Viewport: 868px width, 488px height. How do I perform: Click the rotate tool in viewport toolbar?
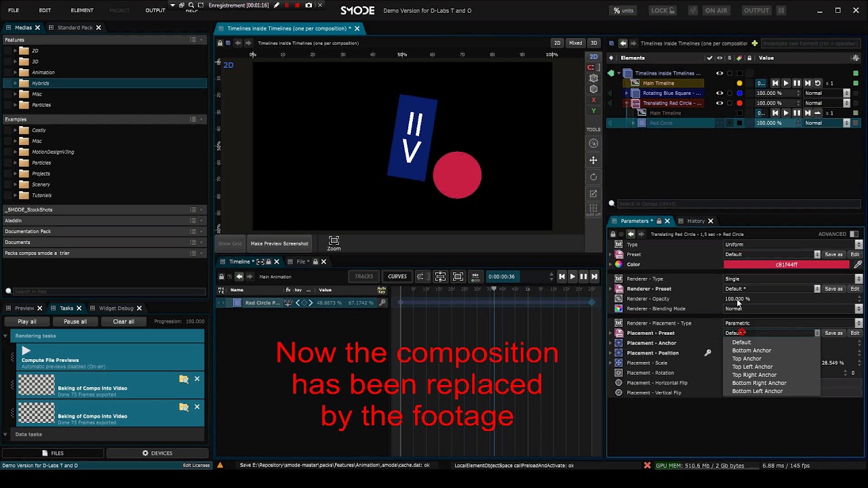593,177
